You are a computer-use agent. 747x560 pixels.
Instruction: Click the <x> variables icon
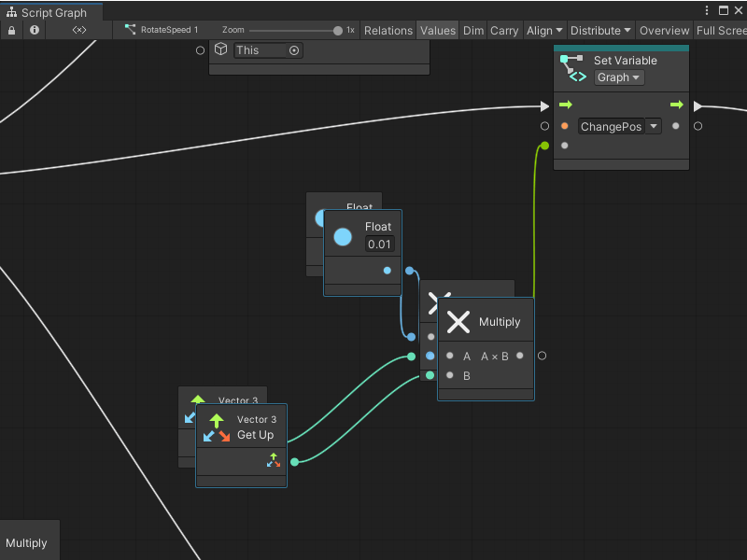[x=78, y=30]
